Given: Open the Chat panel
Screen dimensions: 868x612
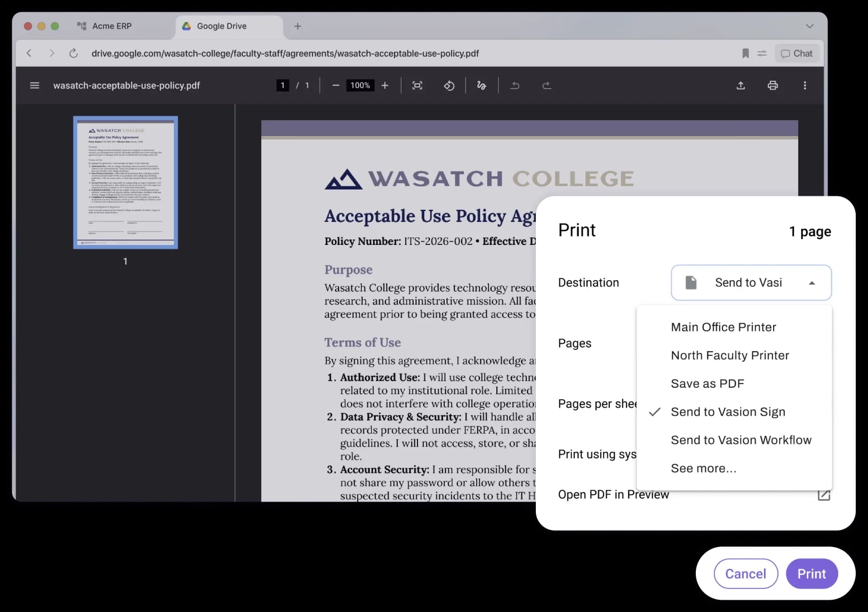Looking at the screenshot, I should pyautogui.click(x=797, y=53).
